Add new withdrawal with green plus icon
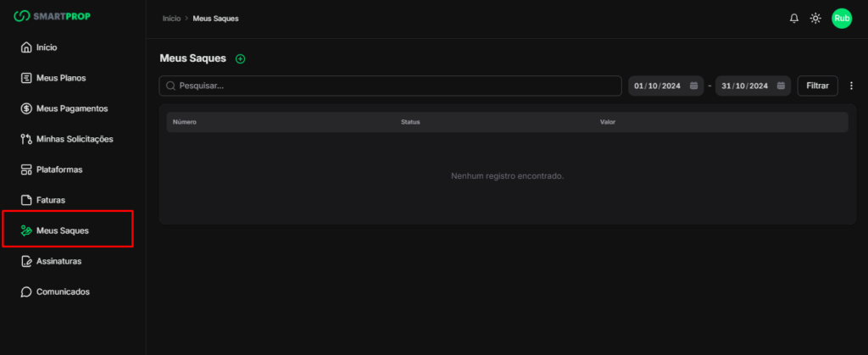Screen dimensions: 868x355 click(240, 58)
